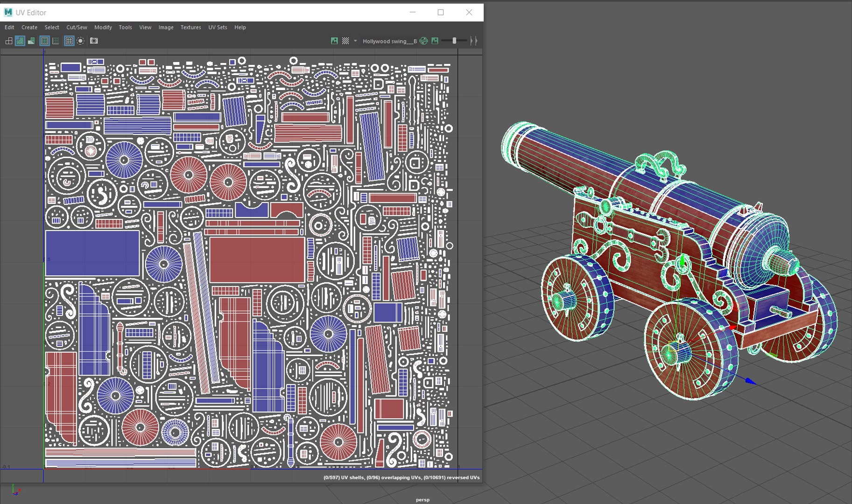The image size is (852, 504).
Task: Open the Modify menu
Action: tap(103, 28)
